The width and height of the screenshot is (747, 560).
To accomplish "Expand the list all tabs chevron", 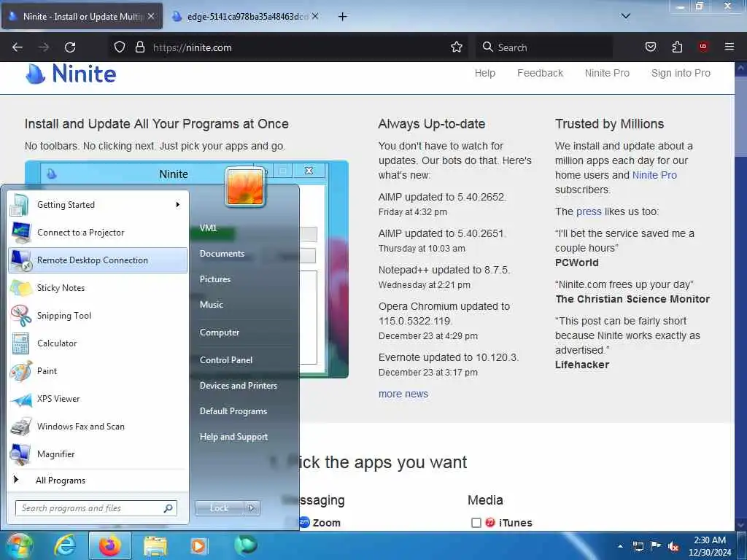I will [626, 16].
